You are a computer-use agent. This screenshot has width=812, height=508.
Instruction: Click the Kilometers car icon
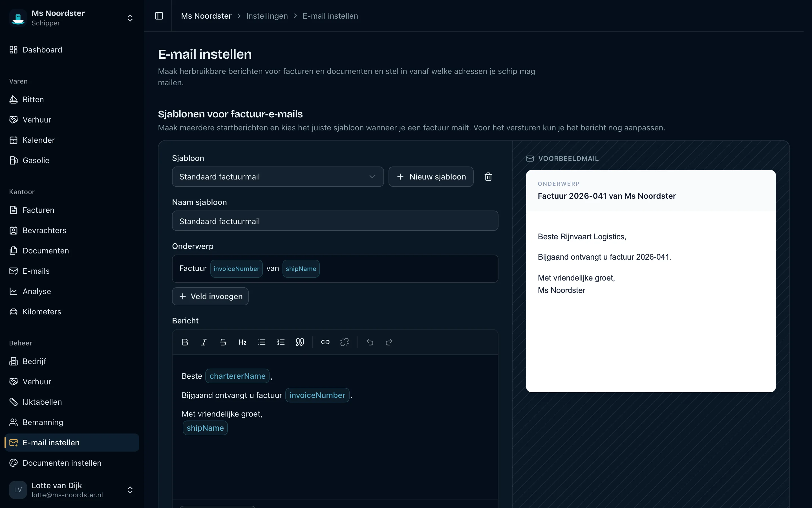[14, 312]
